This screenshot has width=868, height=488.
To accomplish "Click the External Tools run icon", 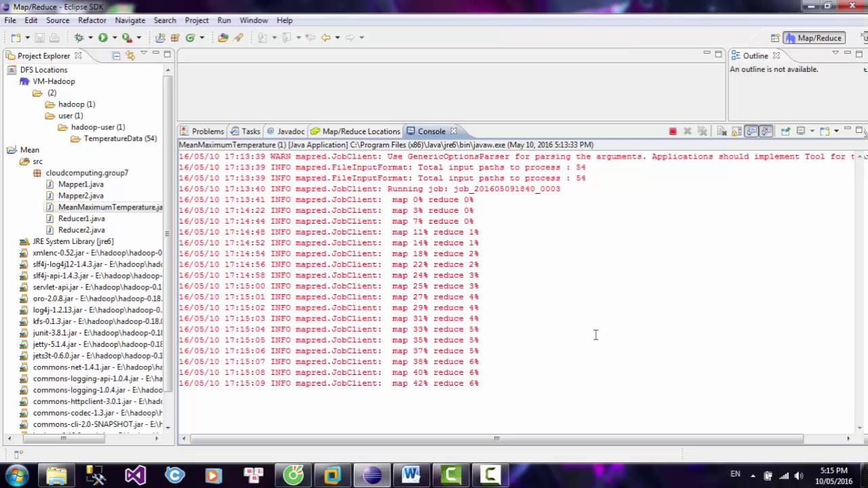I will [x=127, y=38].
